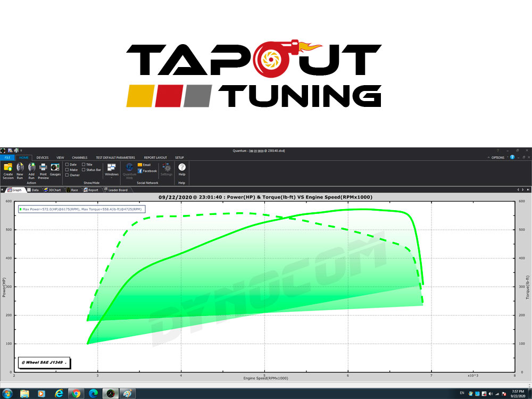
Task: Switch to the Report document tab
Action: [91, 190]
